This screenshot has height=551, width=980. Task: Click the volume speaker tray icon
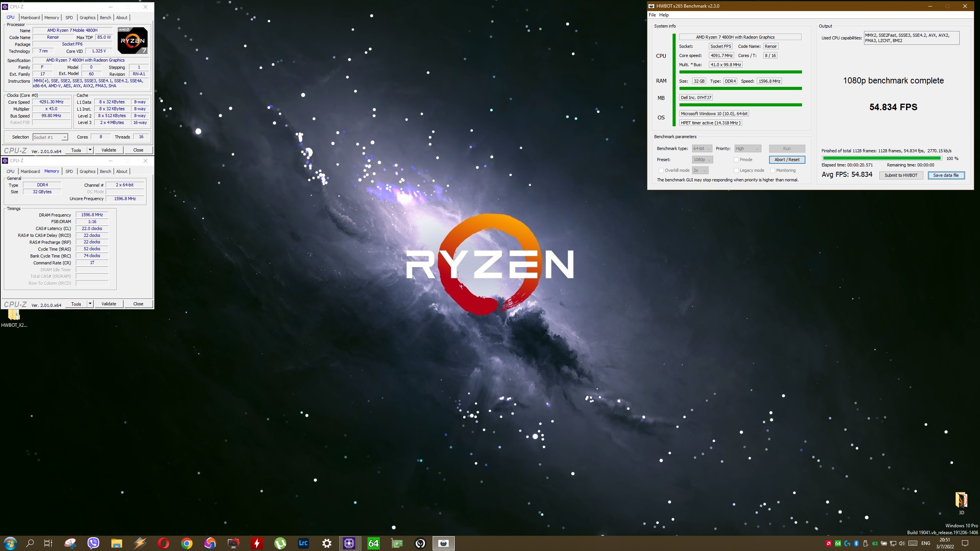(x=902, y=543)
